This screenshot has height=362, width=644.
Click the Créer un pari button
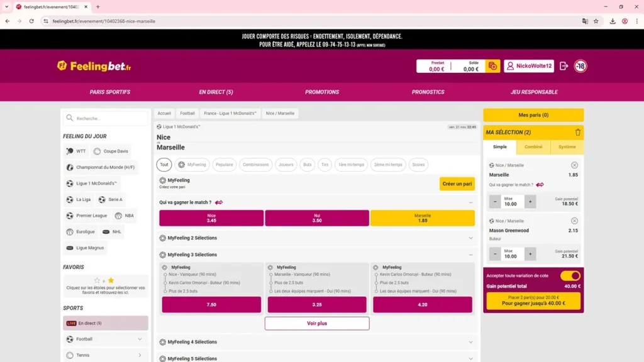click(457, 184)
